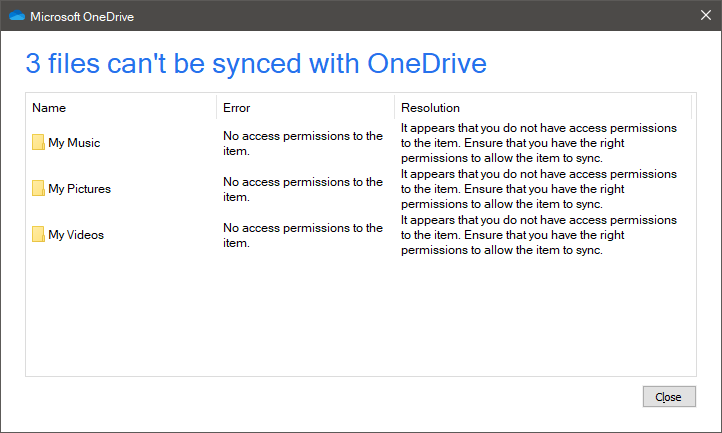Click the resolution text for My Pictures

point(539,189)
